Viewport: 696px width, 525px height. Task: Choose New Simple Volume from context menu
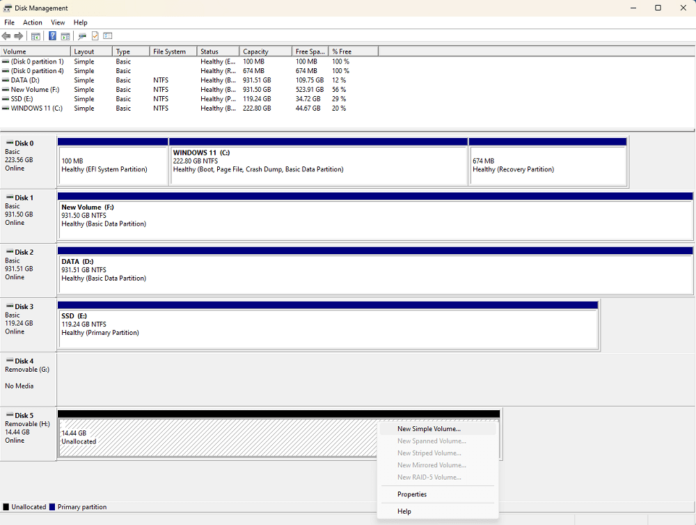click(x=429, y=429)
